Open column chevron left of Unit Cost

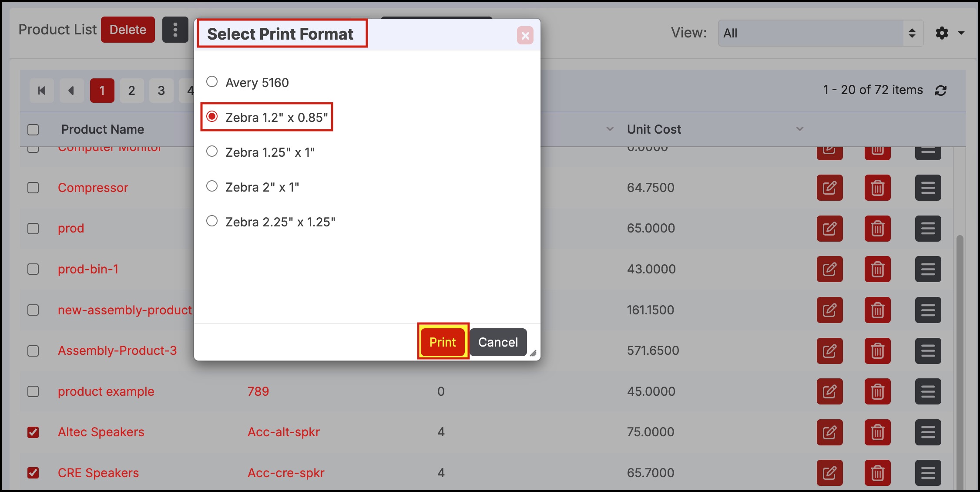(610, 129)
